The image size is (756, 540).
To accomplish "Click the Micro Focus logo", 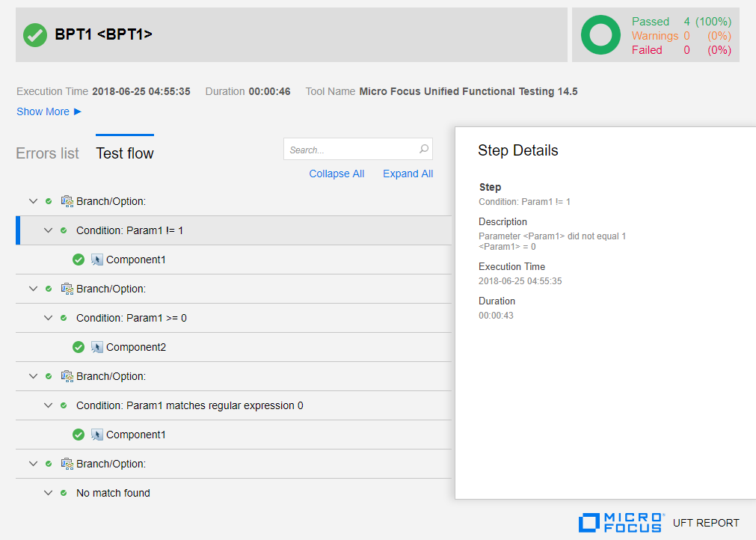I will tap(621, 522).
